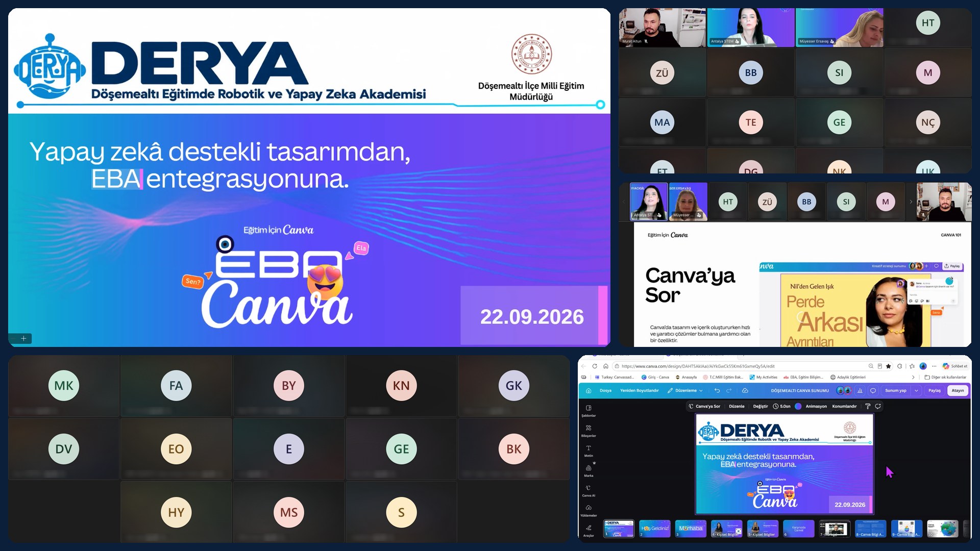Open browser profile avatar
980x551 pixels.
(923, 366)
